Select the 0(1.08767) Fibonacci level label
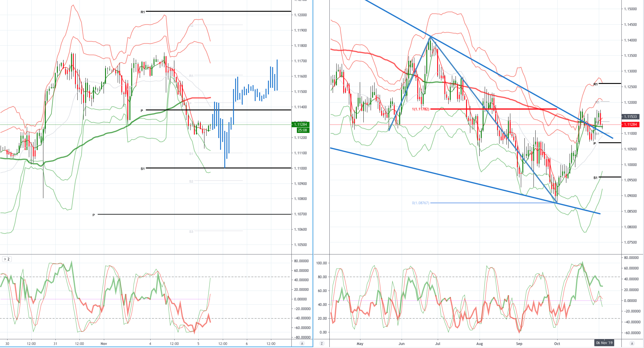 click(421, 203)
